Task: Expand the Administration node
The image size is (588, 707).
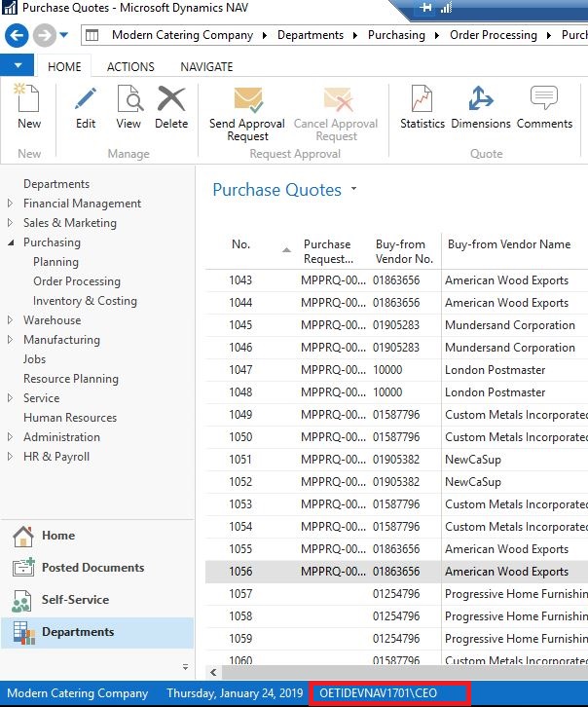Action: [x=11, y=437]
